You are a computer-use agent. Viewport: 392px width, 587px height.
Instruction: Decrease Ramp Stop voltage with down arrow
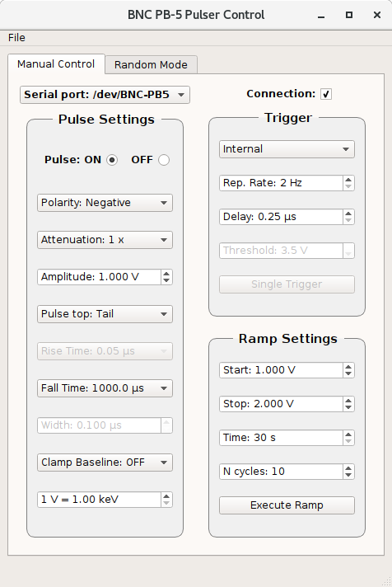(x=348, y=407)
